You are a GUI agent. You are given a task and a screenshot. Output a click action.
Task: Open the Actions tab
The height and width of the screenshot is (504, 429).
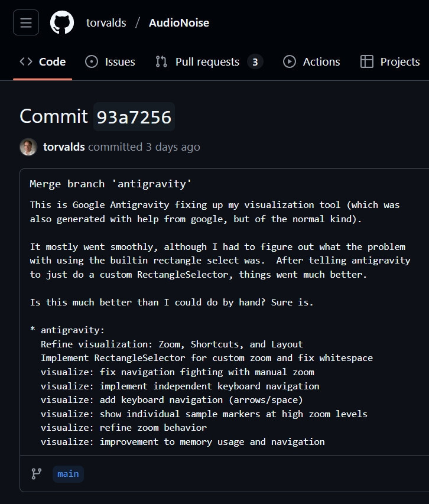pos(321,61)
